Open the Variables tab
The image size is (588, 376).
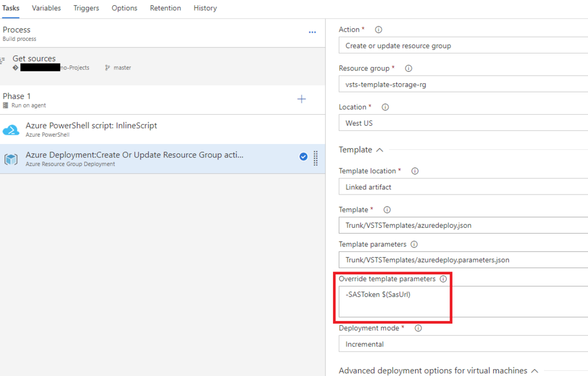point(46,8)
